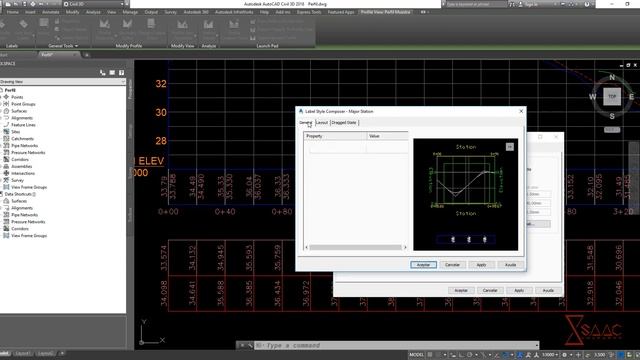Open the Settings side tab of Toolspace
The height and width of the screenshot is (360, 640).
[130, 131]
